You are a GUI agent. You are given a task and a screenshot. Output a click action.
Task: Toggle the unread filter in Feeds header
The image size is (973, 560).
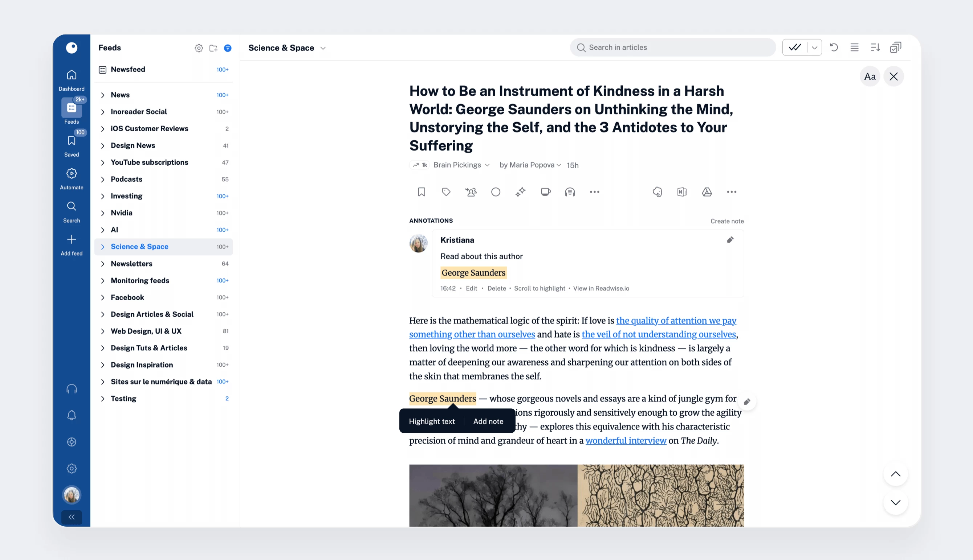click(228, 48)
